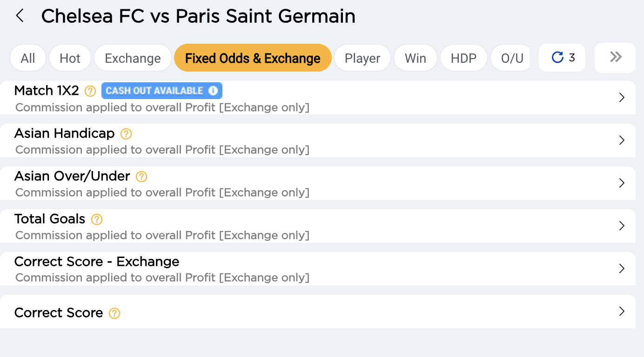Click the double-arrow to scroll tabs right
Screen dimensions: 644x357
pos(616,58)
